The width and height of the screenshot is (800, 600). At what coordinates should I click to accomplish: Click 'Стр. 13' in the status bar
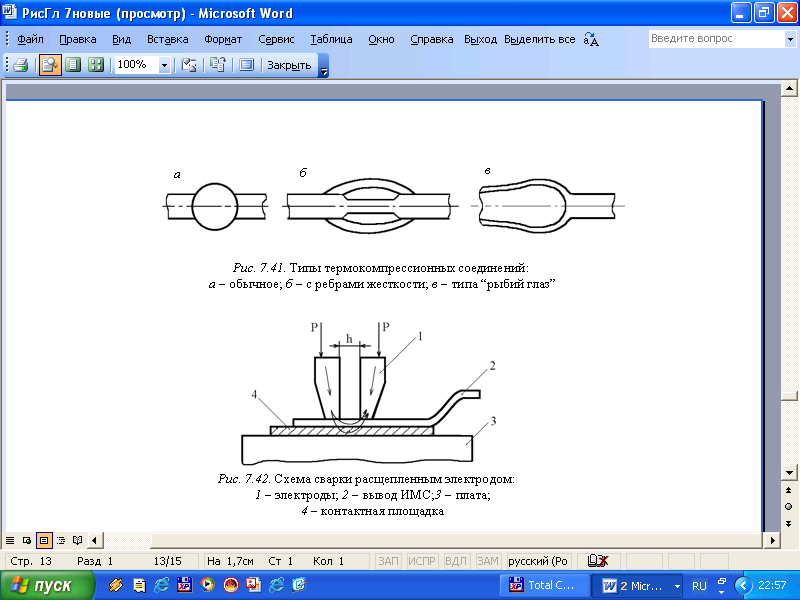point(31,561)
